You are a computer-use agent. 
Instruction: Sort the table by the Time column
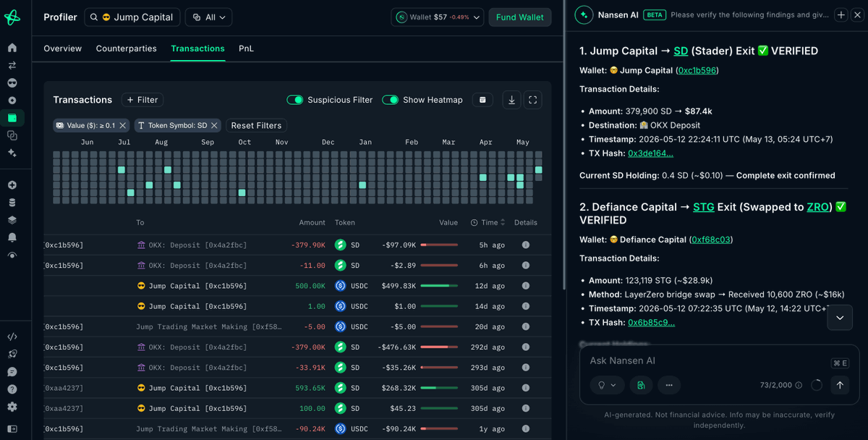[x=488, y=223]
